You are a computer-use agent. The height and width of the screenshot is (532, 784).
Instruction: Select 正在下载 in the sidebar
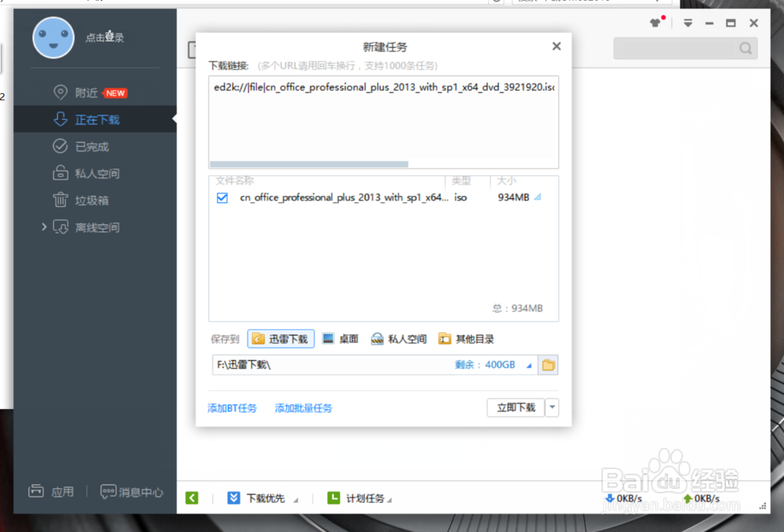click(x=95, y=119)
